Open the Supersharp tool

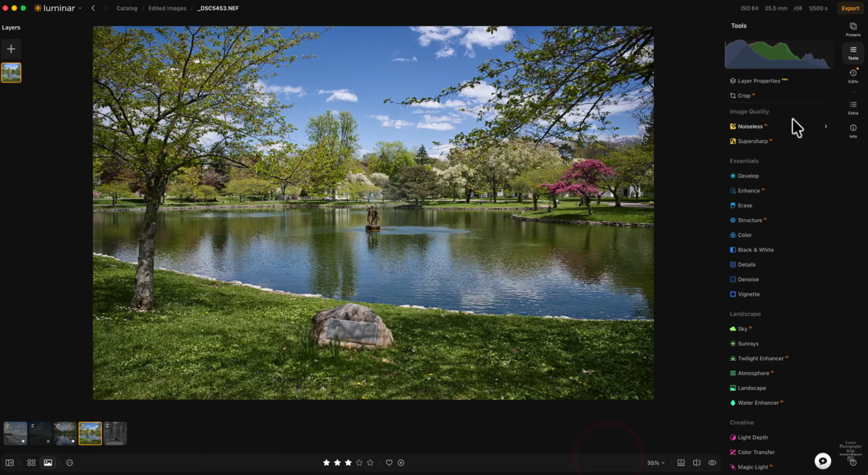point(752,141)
